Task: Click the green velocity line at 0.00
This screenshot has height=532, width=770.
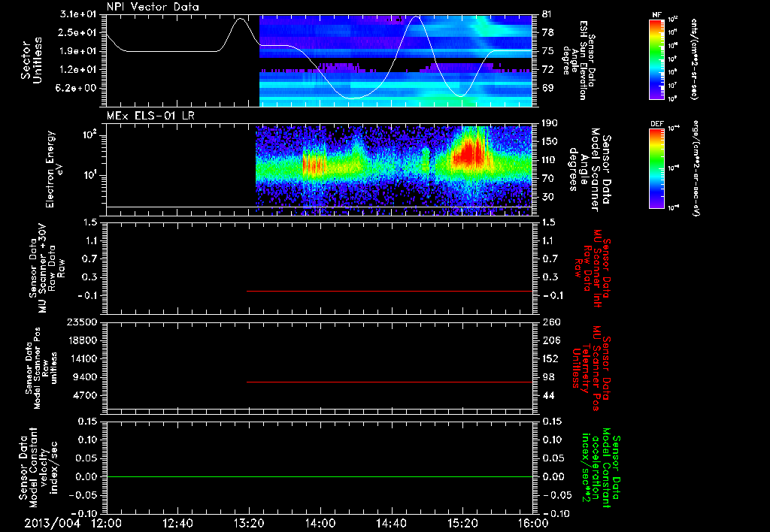Action: coord(319,476)
